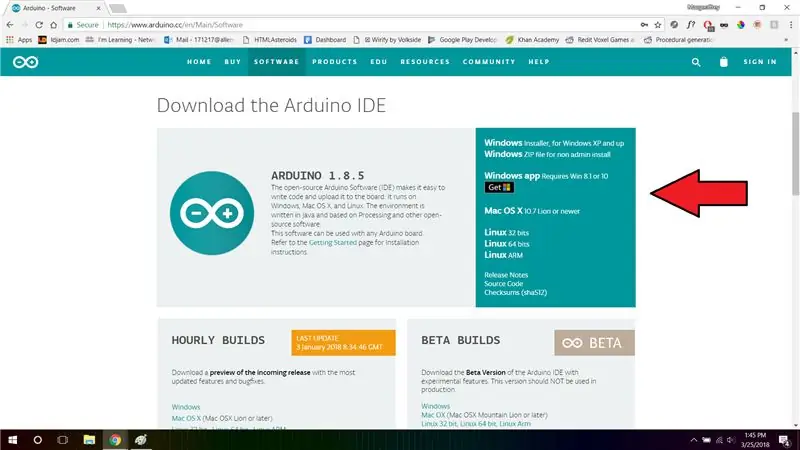Download Windows Installer for XP and up

554,143
